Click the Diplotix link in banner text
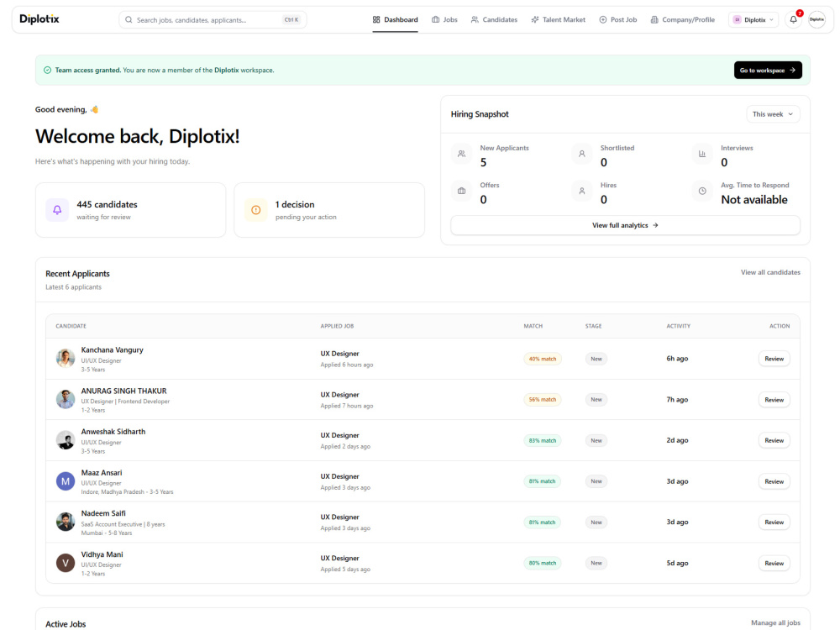Screen dimensions: 840x630 tap(227, 71)
